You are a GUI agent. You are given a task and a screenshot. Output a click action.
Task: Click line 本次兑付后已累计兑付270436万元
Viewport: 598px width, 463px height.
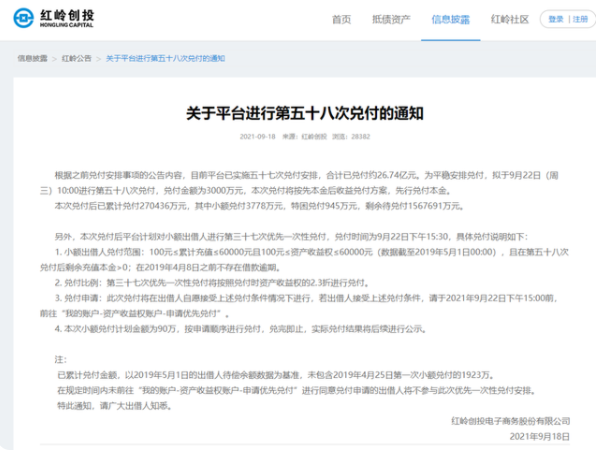coord(259,206)
